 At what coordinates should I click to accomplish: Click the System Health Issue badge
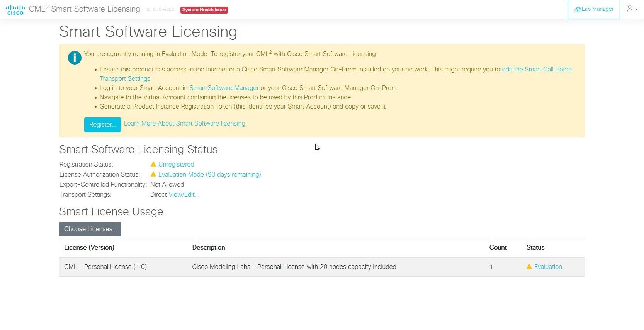pos(204,10)
